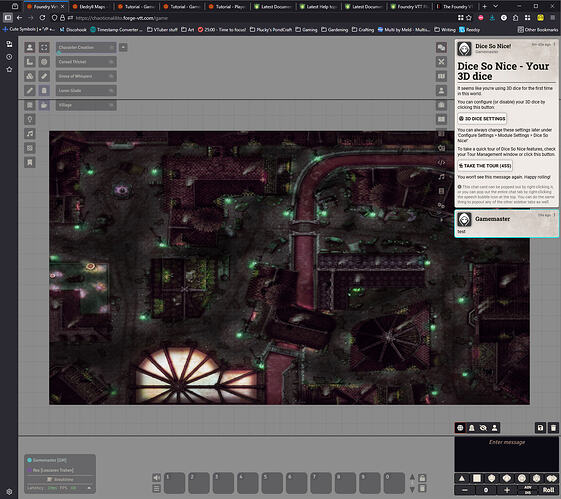Open the Tile controls cubes tool
Screen dimensions: 561x499
click(30, 76)
